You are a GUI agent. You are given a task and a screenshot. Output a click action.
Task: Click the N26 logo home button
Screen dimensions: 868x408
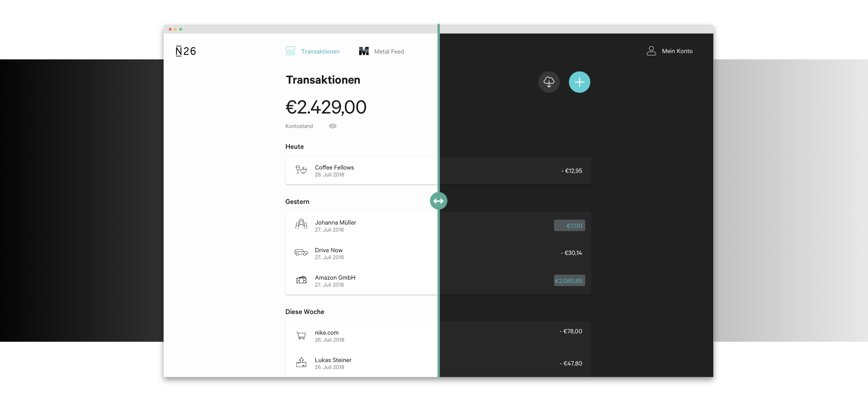[186, 51]
